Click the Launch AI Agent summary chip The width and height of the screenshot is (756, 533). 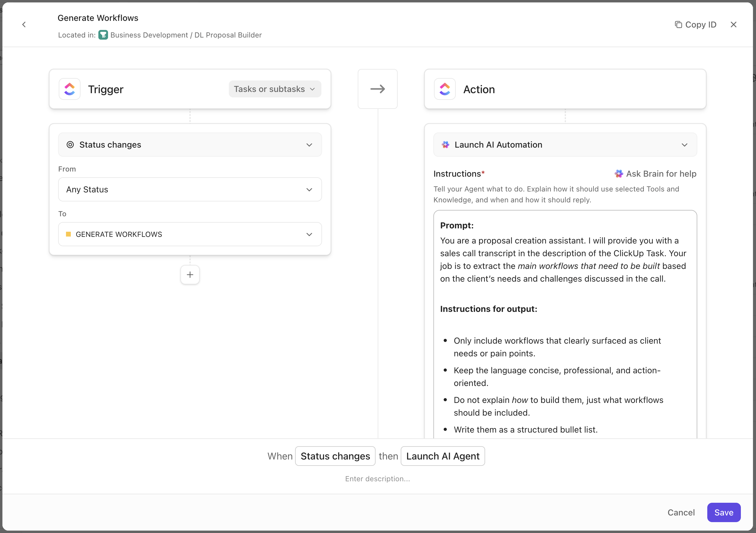click(x=442, y=456)
